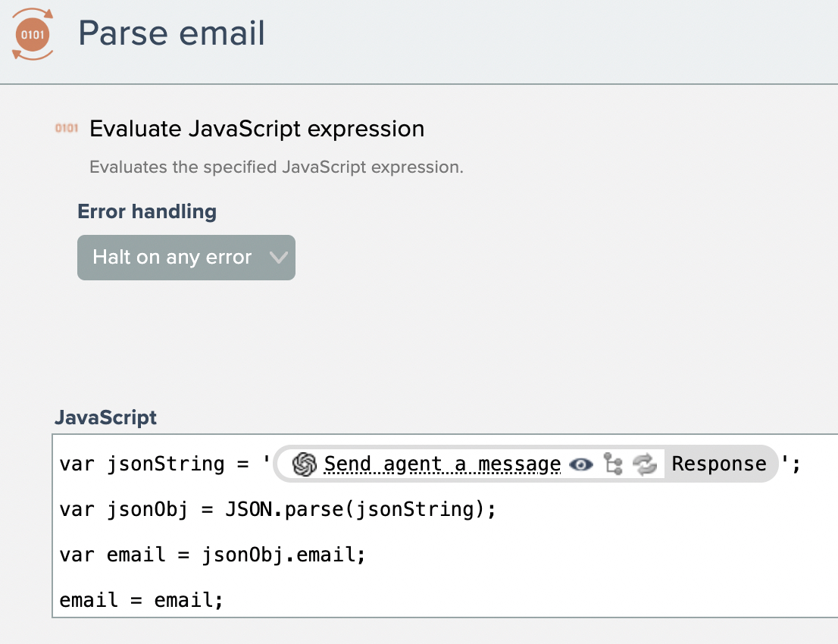Toggle the eye icon in the variable token
This screenshot has width=838, height=644.
580,464
